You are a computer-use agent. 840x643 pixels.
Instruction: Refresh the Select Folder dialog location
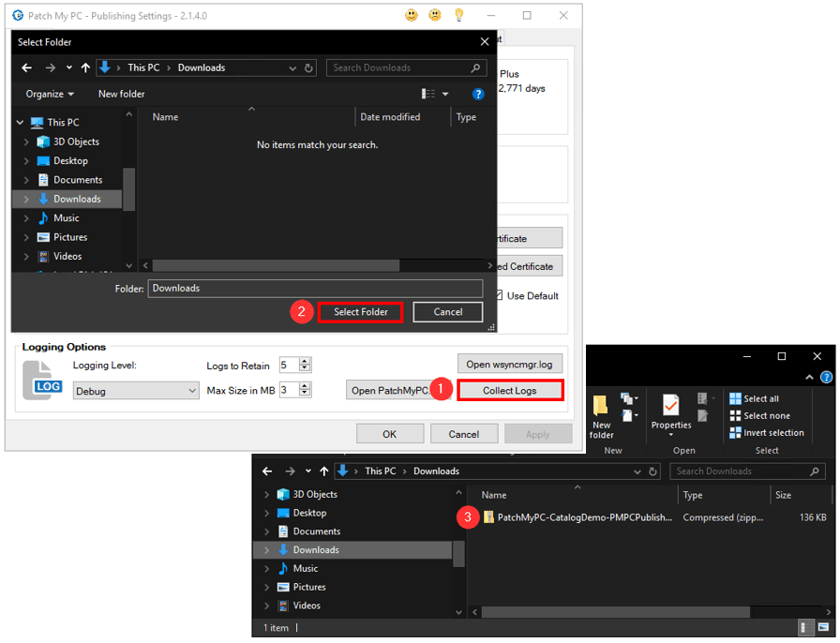(x=308, y=68)
